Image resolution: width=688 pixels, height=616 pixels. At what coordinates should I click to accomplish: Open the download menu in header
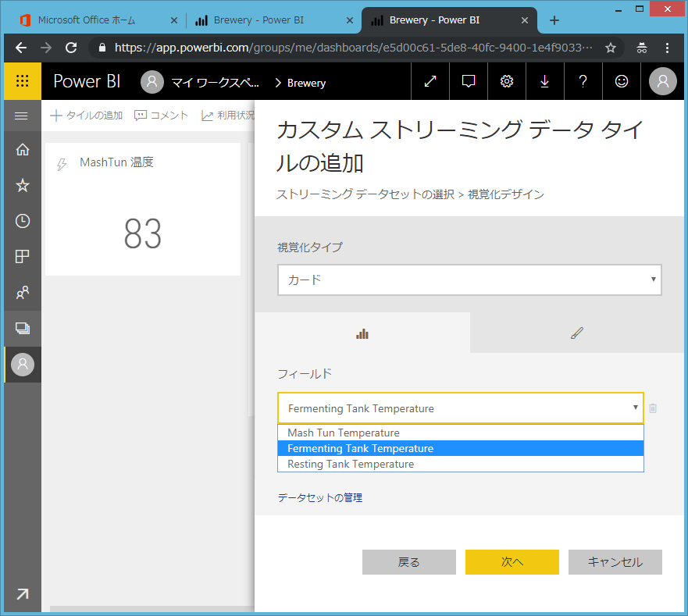click(544, 81)
